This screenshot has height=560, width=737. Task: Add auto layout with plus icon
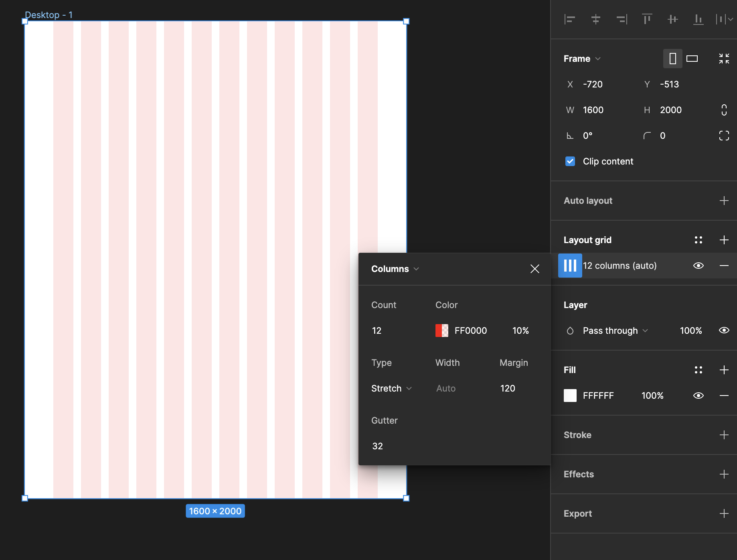click(724, 201)
